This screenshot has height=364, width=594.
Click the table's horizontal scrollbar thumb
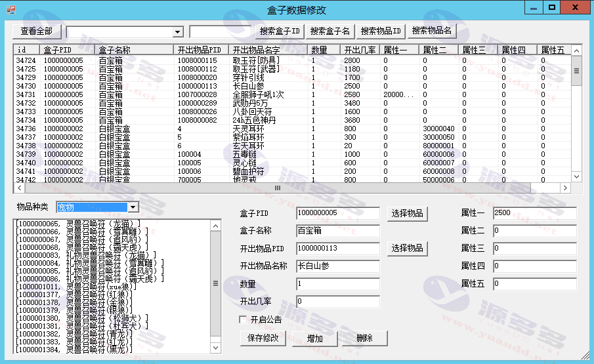(277, 188)
